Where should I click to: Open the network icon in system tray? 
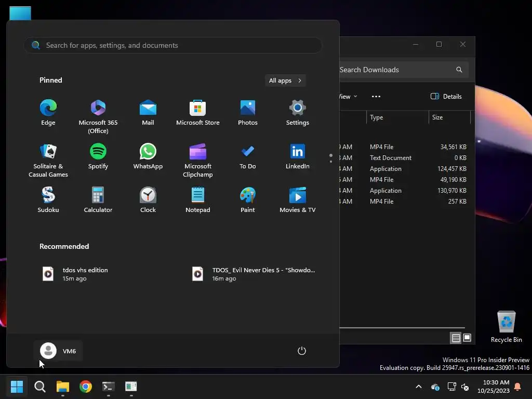[451, 387]
